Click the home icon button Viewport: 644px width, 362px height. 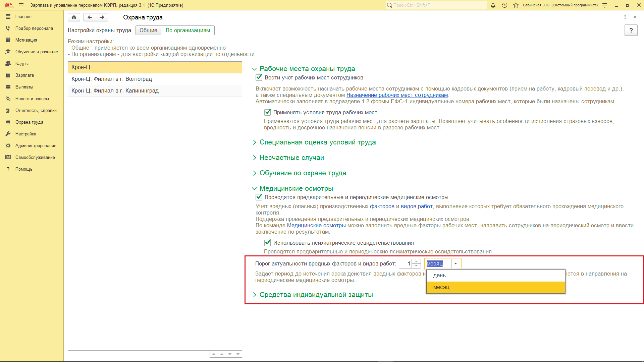[x=74, y=17]
